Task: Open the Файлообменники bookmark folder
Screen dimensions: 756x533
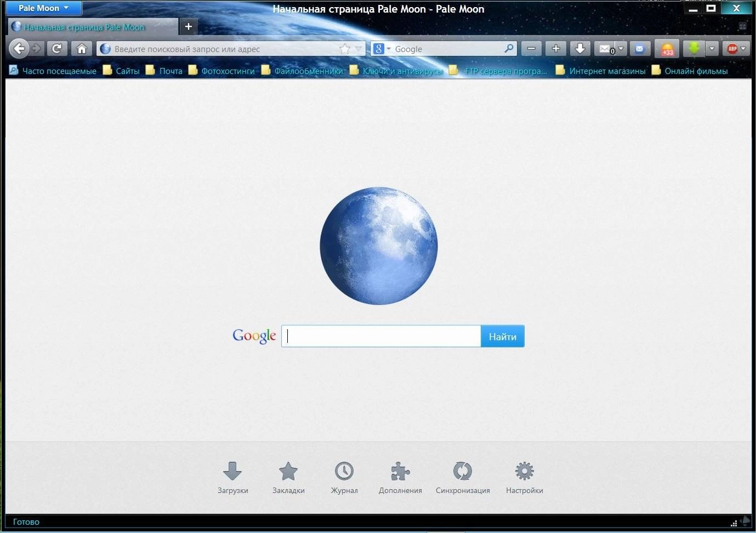Action: pyautogui.click(x=302, y=71)
